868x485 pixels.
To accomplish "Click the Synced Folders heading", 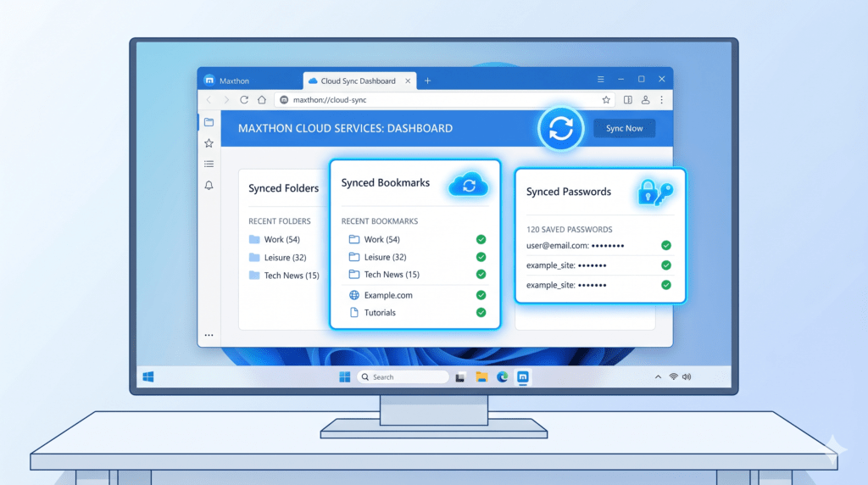I will coord(283,188).
